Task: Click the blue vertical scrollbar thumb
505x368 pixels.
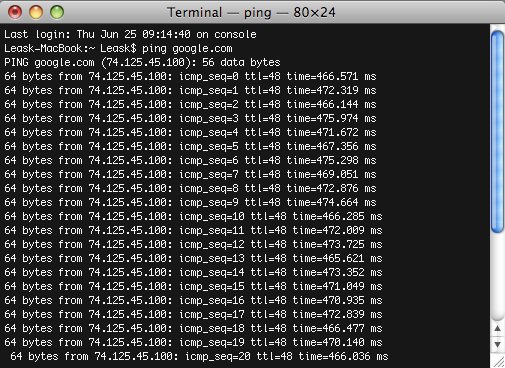Action: click(x=497, y=132)
